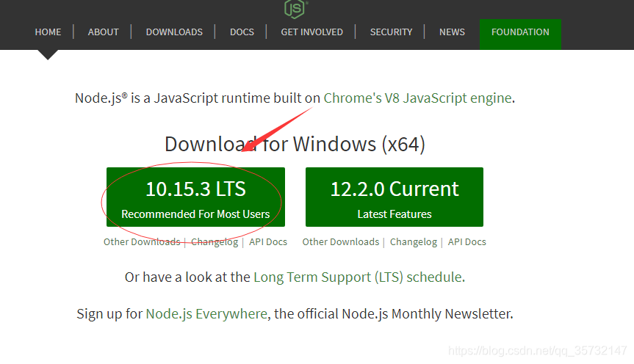View Changelog under 10.15.3 LTS
Image resolution: width=634 pixels, height=364 pixels.
215,241
